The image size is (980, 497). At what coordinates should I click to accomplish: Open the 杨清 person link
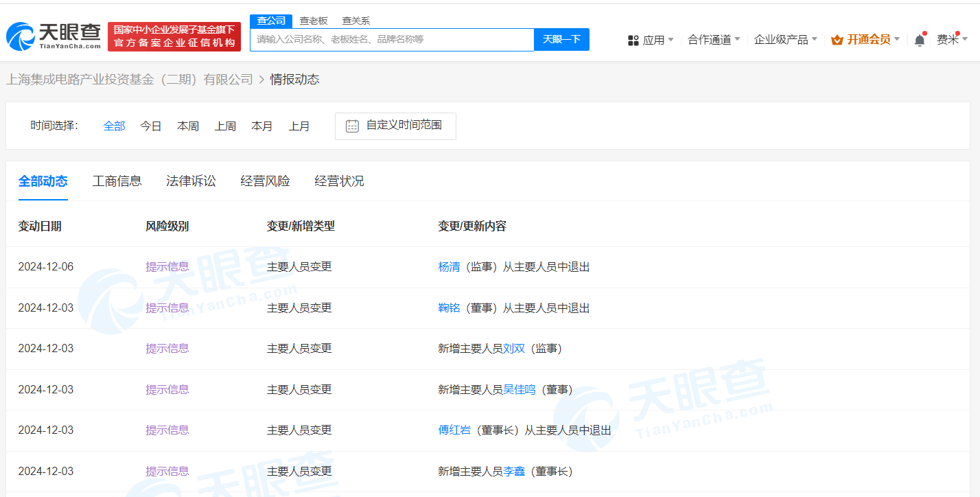(x=450, y=267)
